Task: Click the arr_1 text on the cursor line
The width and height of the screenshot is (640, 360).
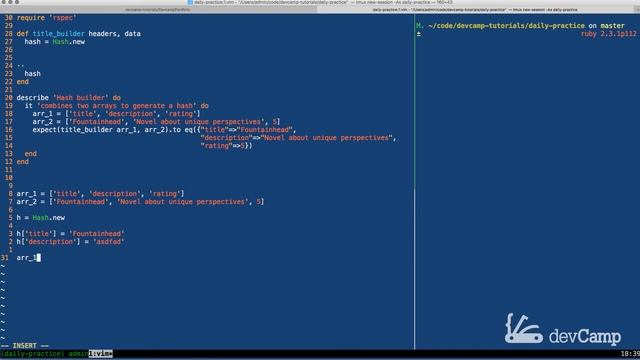Action: coord(27,258)
